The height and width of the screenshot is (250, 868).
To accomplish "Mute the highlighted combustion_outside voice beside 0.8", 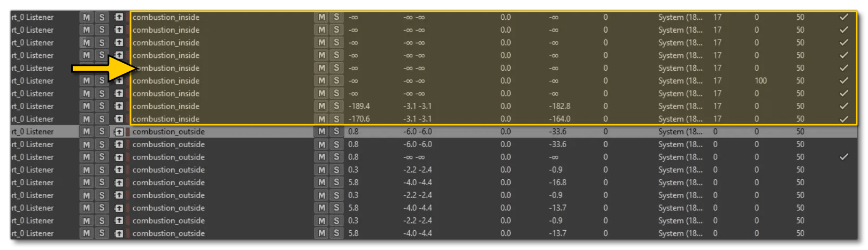I will pos(321,132).
